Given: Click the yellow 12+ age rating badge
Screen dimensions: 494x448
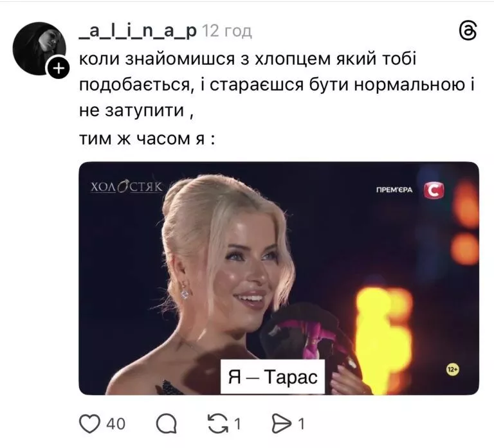Looking at the screenshot, I should [452, 370].
